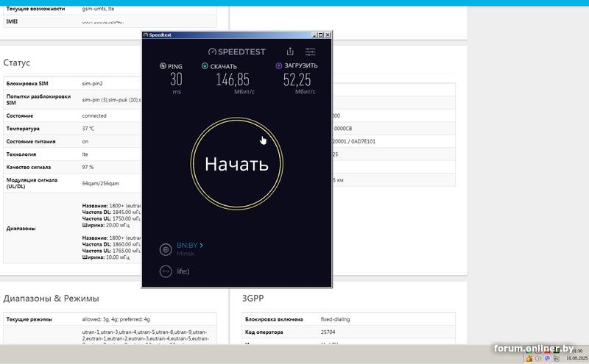Click the 52,25 upload speed value
Image resolution: width=589 pixels, height=364 pixels.
click(297, 79)
